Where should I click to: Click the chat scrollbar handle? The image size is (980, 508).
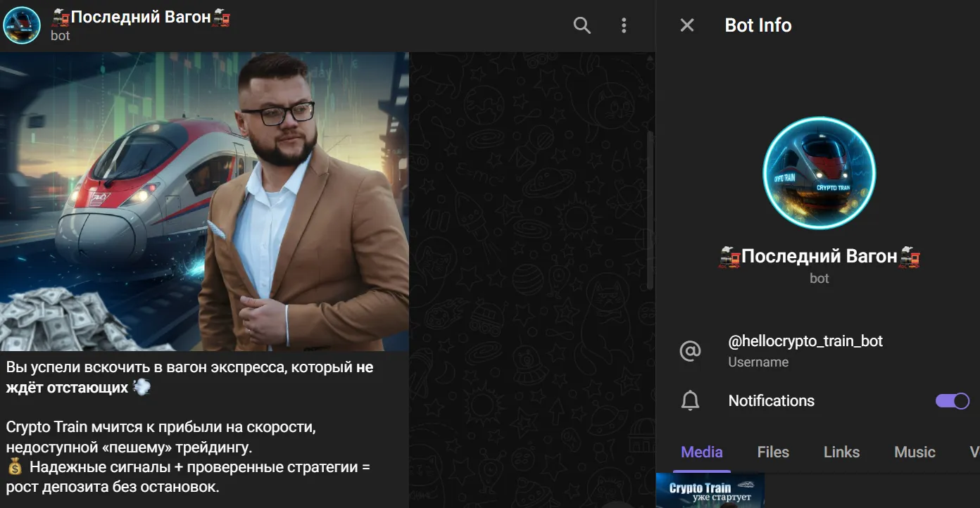tap(651, 210)
